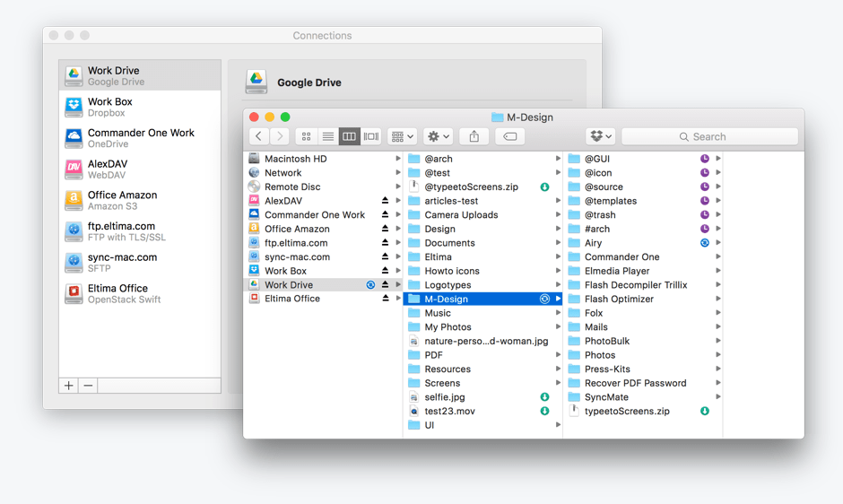The image size is (843, 504).
Task: Select the Elmedia Player folder
Action: tap(642, 271)
